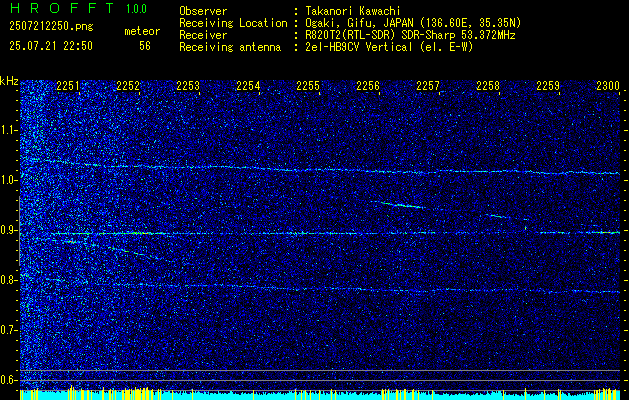Click the meteor label
The width and height of the screenshot is (629, 400).
pos(142,31)
